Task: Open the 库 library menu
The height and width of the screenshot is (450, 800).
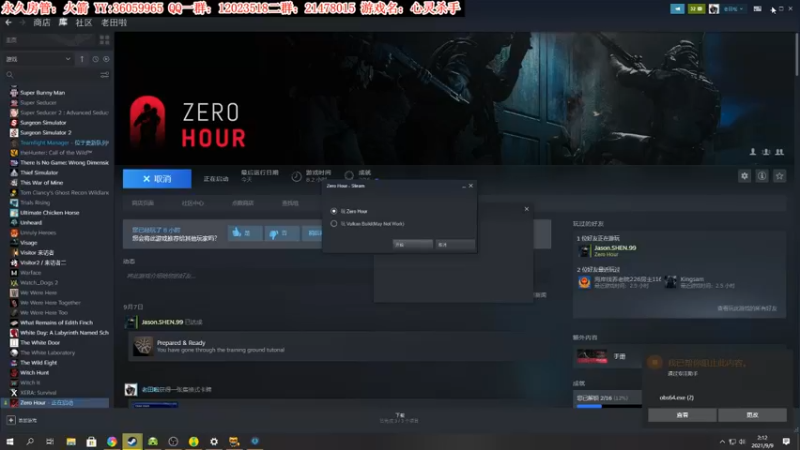Action: [63, 22]
